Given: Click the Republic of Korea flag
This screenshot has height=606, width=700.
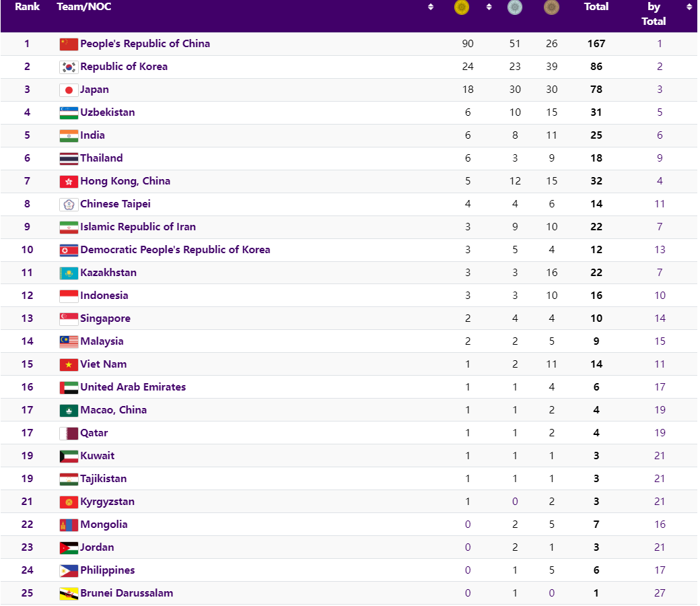Looking at the screenshot, I should pos(69,67).
